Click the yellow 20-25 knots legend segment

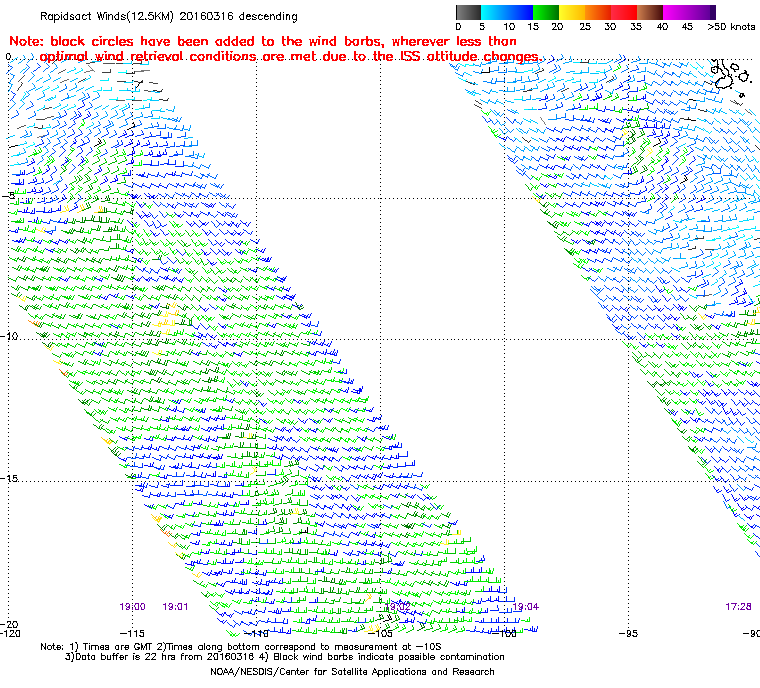click(x=572, y=12)
